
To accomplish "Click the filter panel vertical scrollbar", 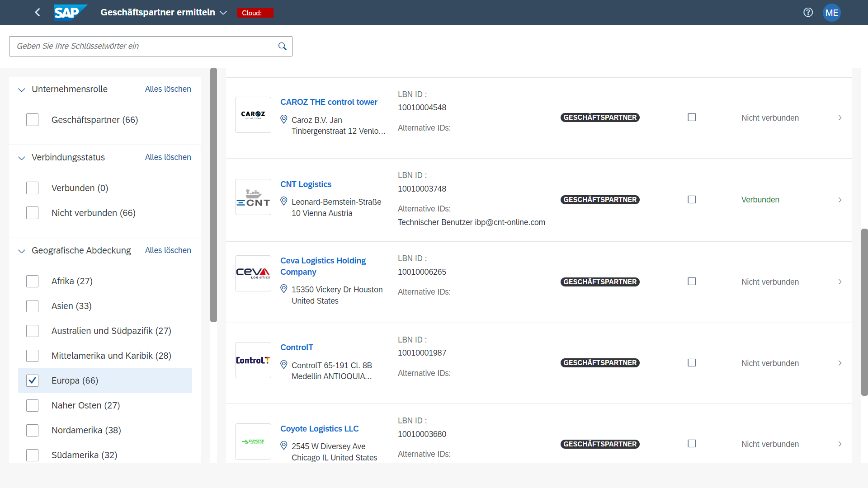I will 213,194.
